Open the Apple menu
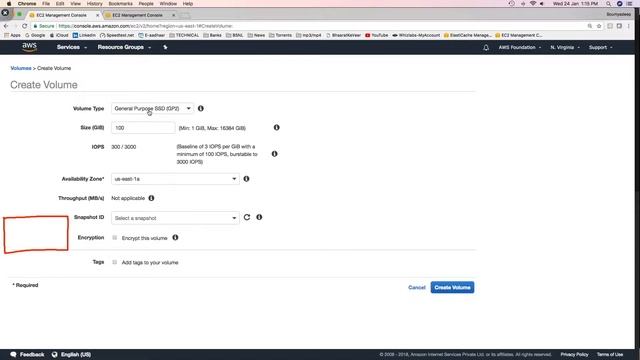 tap(9, 4)
